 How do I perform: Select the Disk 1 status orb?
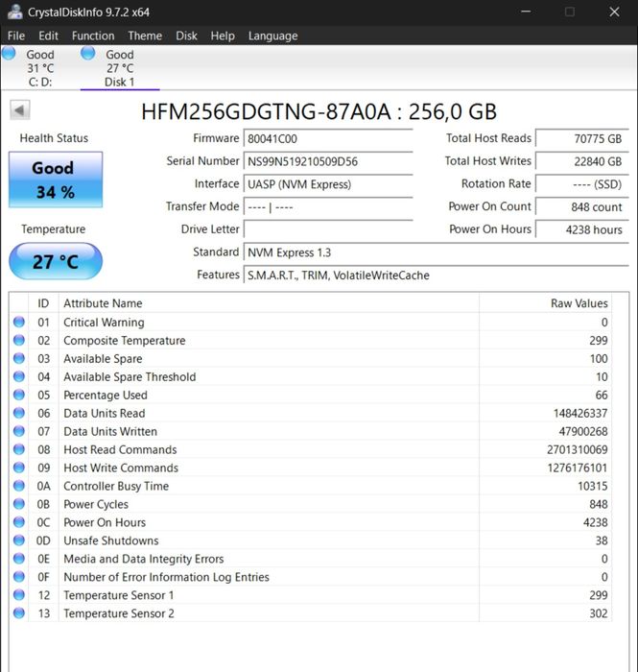pyautogui.click(x=87, y=53)
